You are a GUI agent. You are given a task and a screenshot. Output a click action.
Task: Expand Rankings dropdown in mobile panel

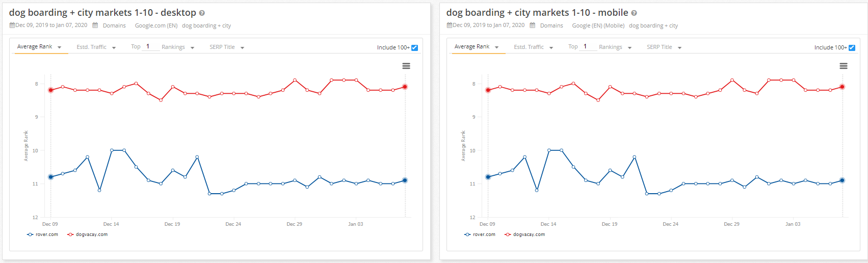629,48
